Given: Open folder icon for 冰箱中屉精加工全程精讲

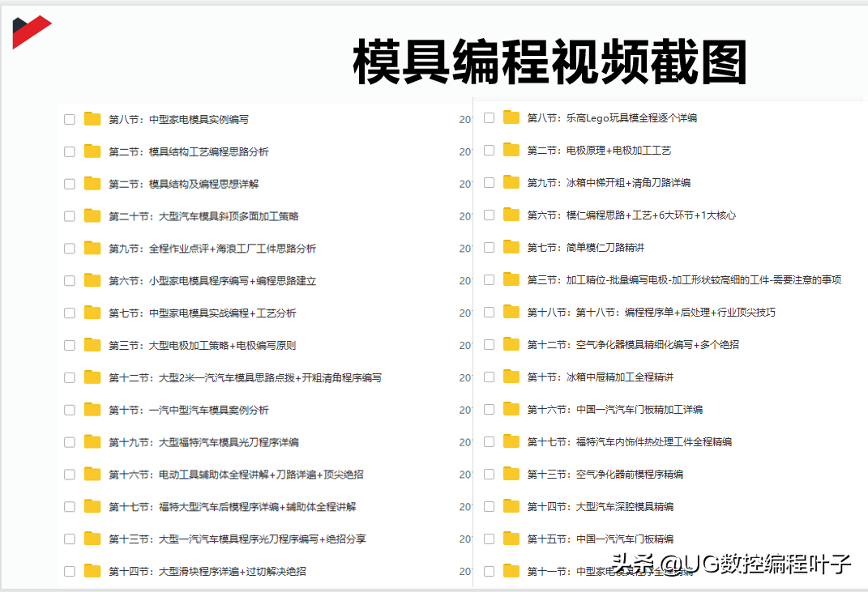Looking at the screenshot, I should pos(511,377).
